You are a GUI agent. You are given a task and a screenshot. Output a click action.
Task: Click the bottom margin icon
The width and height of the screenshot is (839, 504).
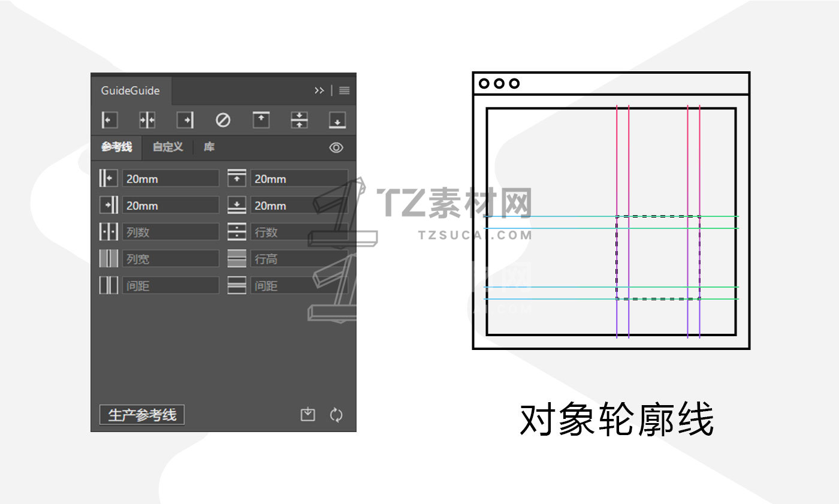pyautogui.click(x=237, y=205)
